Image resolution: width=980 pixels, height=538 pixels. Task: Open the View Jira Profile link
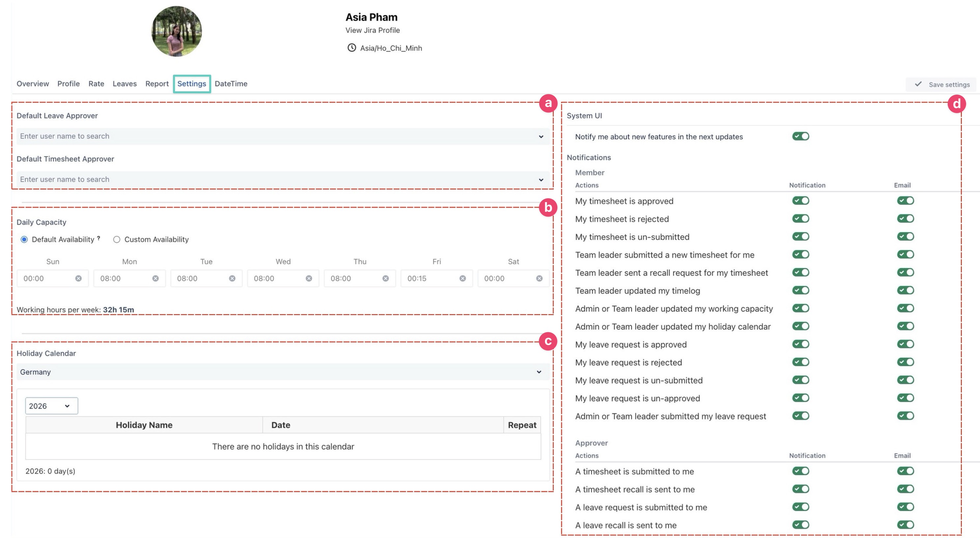point(372,30)
